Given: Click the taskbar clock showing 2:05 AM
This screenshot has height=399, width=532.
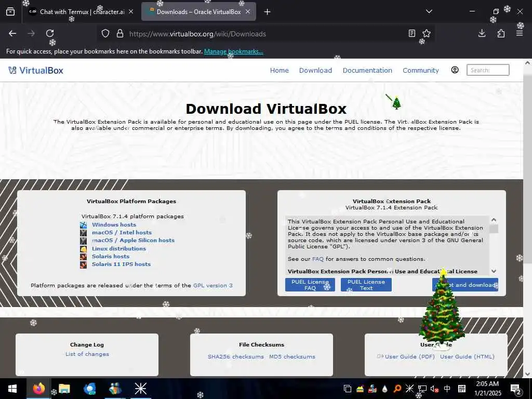Looking at the screenshot, I should pyautogui.click(x=487, y=389).
